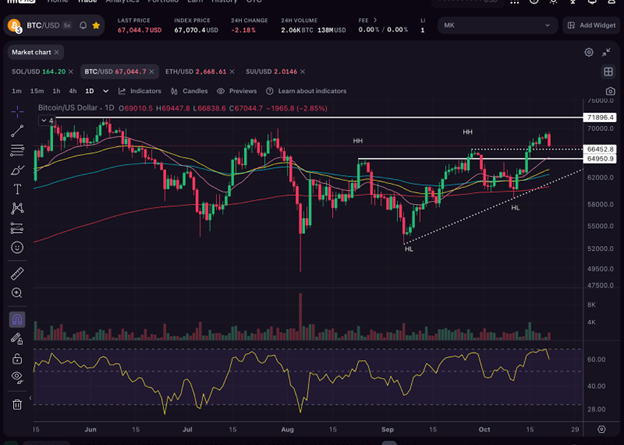Screen dimensions: 624x445
Task: Toggle the magnet mode button
Action: point(17,320)
